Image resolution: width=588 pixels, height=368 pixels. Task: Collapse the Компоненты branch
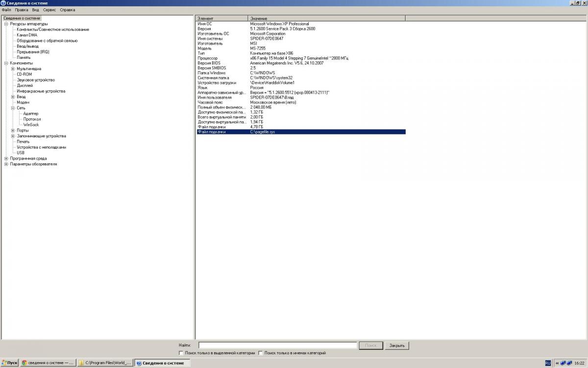click(x=6, y=63)
